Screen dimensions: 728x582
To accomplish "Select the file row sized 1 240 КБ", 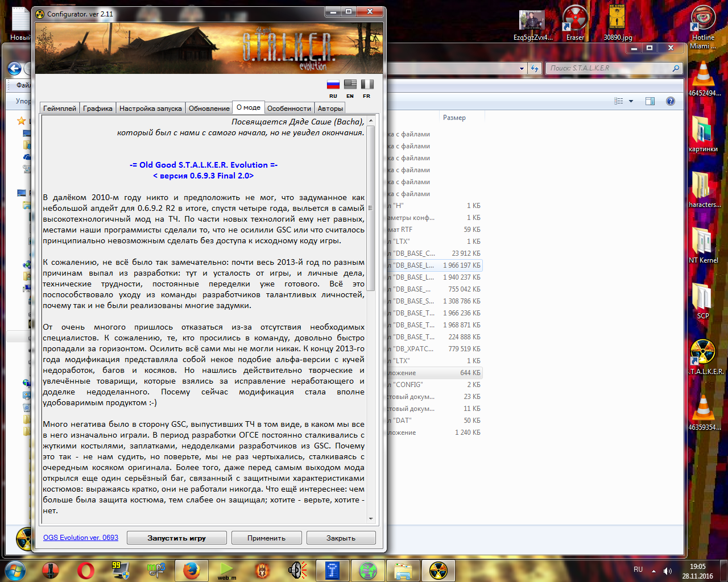I will [x=434, y=433].
